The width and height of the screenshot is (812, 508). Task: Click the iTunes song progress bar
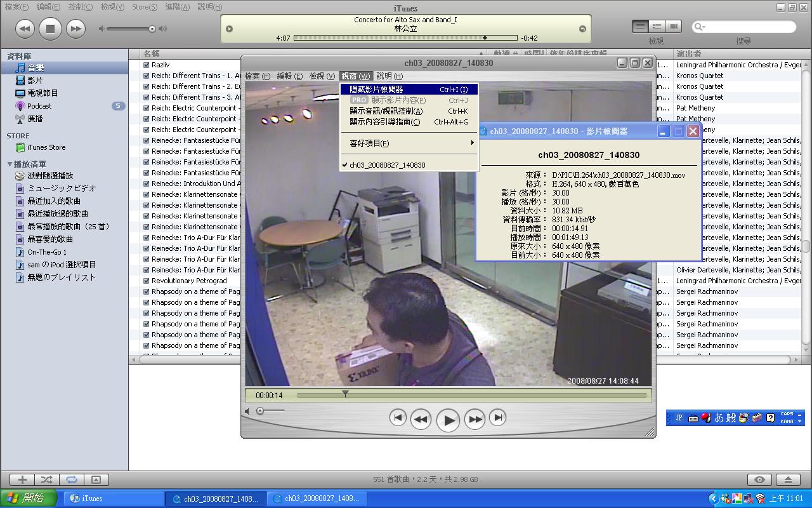pyautogui.click(x=406, y=38)
